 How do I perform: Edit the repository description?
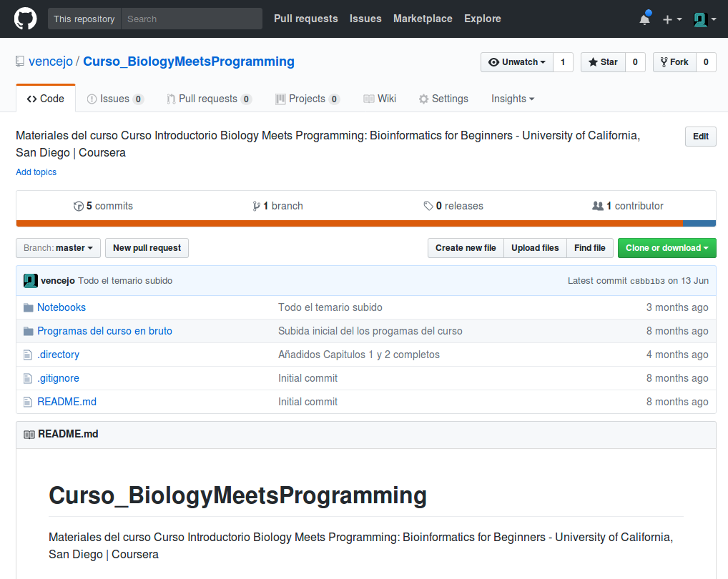(x=701, y=137)
